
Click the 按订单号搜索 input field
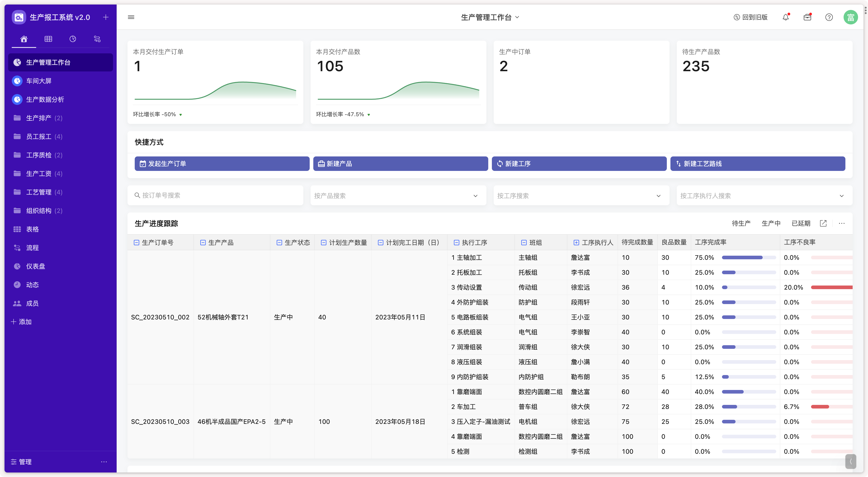point(215,196)
